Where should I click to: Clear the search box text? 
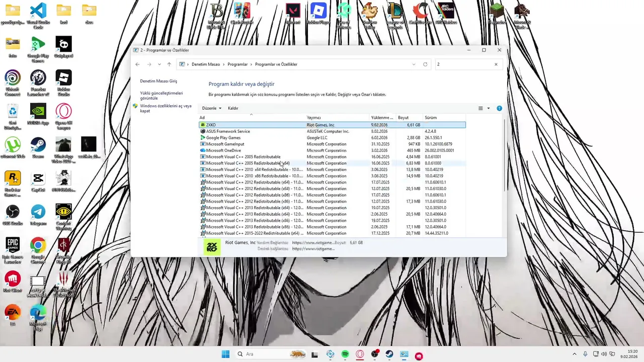(x=496, y=64)
